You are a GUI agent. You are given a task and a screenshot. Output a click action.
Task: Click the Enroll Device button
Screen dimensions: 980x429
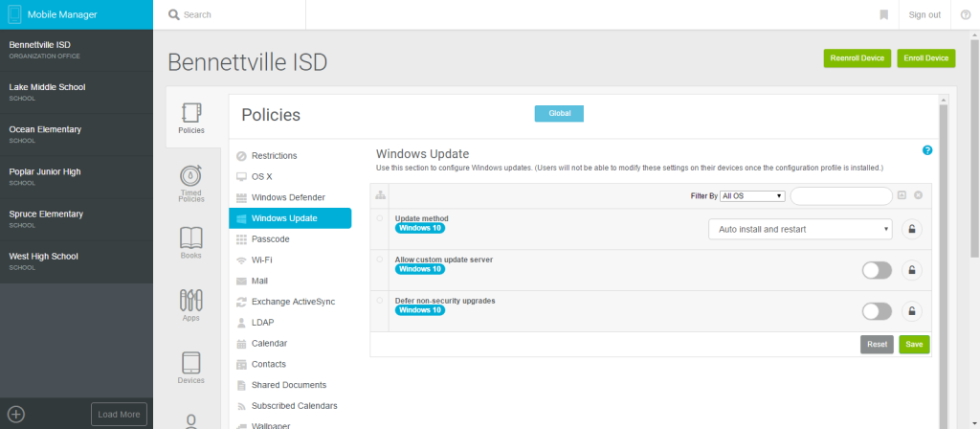tap(926, 58)
